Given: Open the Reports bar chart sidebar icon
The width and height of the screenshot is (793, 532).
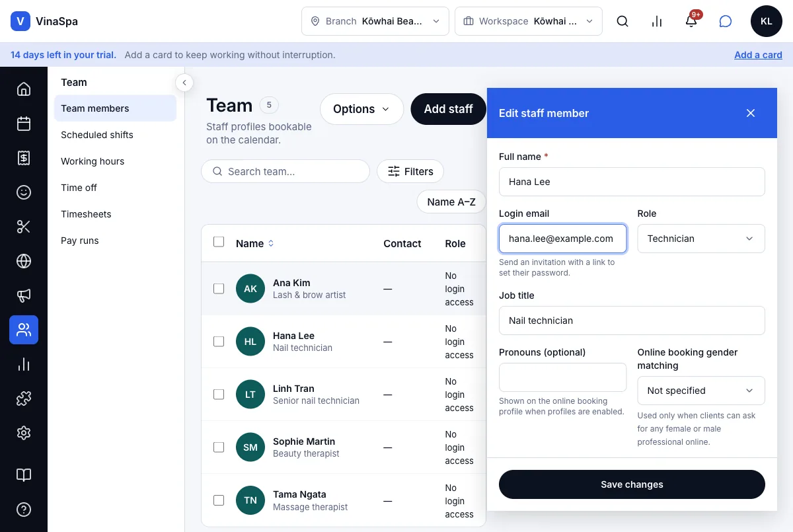Looking at the screenshot, I should click(24, 364).
